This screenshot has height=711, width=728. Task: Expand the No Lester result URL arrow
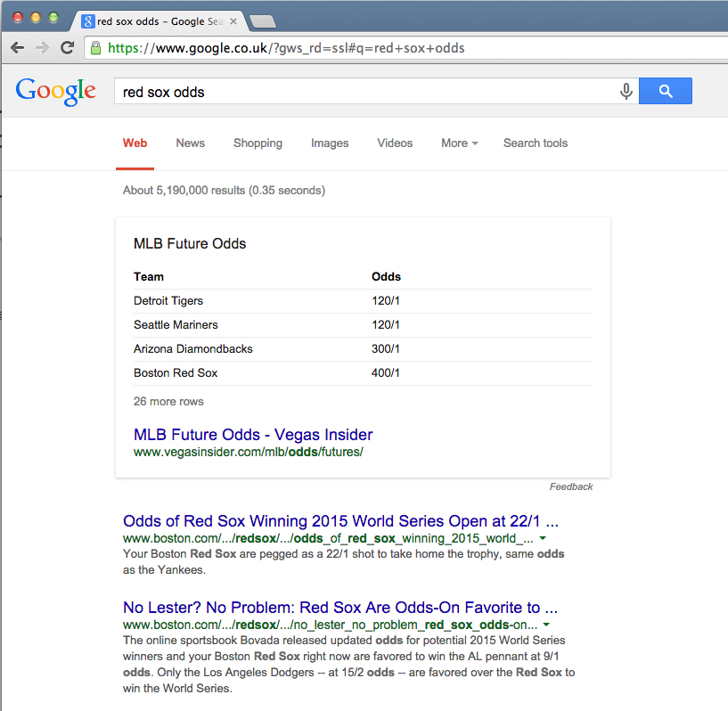pos(546,625)
